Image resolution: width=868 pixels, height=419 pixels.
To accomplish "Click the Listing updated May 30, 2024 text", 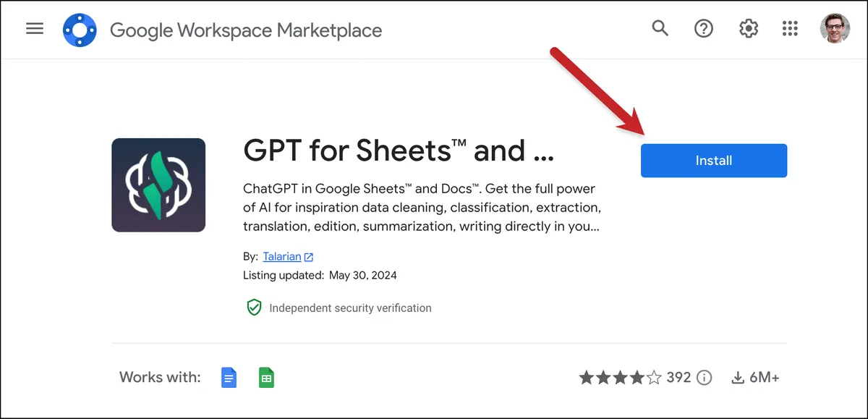I will pos(320,275).
